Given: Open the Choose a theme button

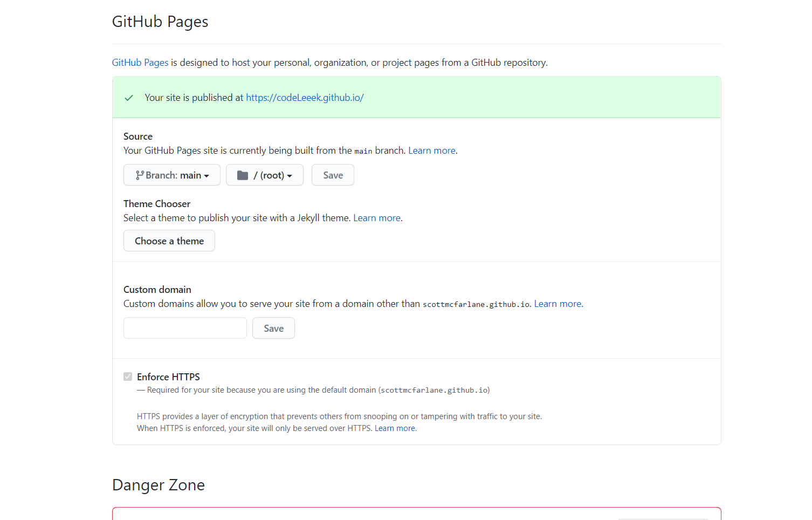Looking at the screenshot, I should click(x=169, y=241).
